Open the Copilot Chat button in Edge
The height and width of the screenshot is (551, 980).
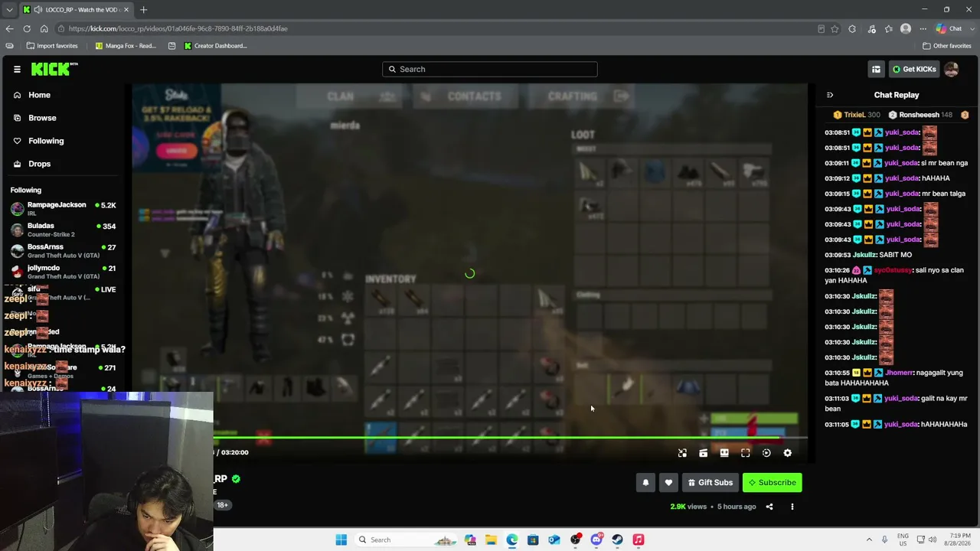pyautogui.click(x=949, y=28)
